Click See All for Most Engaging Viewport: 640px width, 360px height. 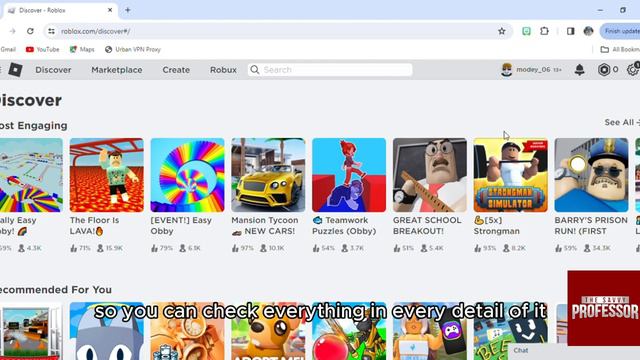622,122
